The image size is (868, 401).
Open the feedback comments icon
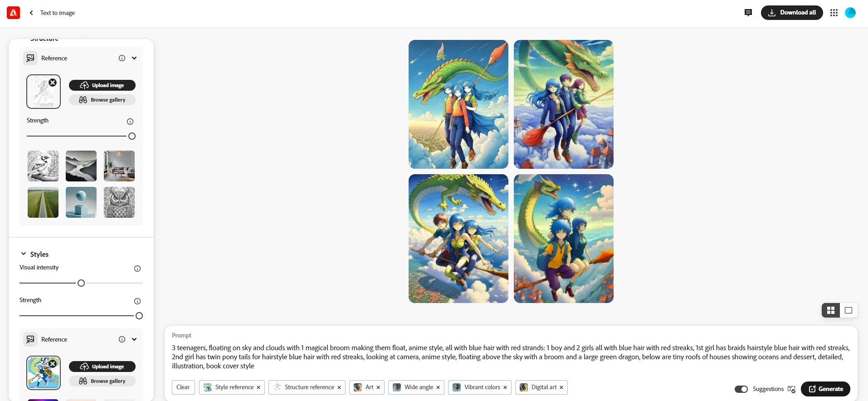point(748,13)
